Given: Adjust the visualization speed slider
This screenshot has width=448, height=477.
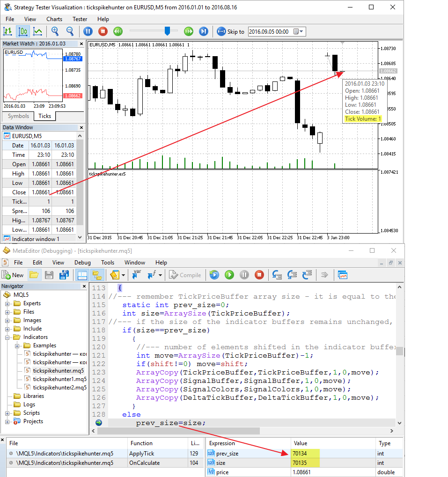Looking at the screenshot, I should [167, 31].
